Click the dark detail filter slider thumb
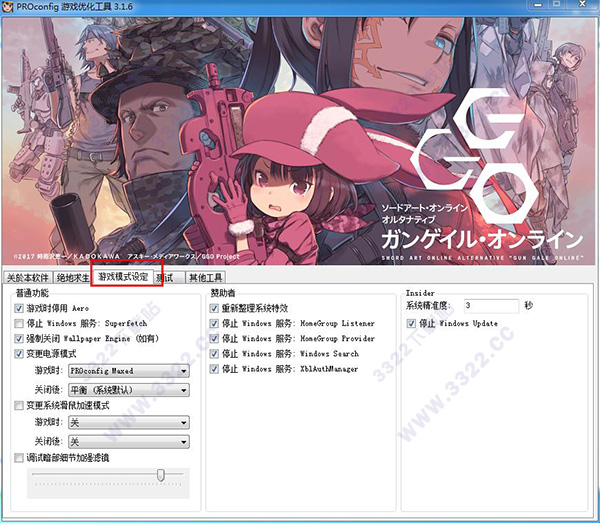 pos(161,475)
